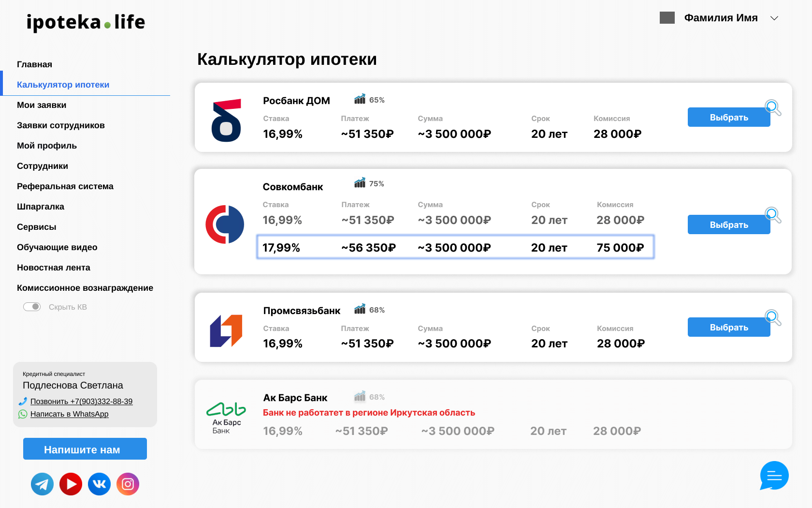
Task: Open the Telegram social icon
Action: (42, 484)
